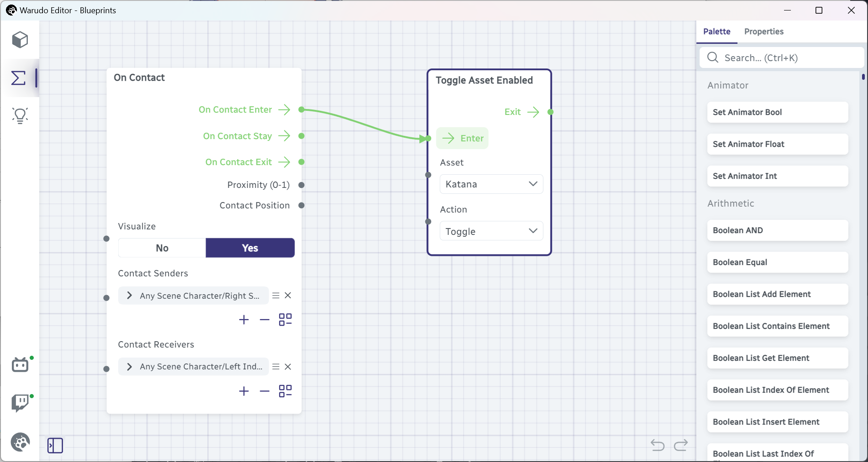Screen dimensions: 868x462
Task: Select Boolean List Contains Element node
Action: (x=778, y=326)
